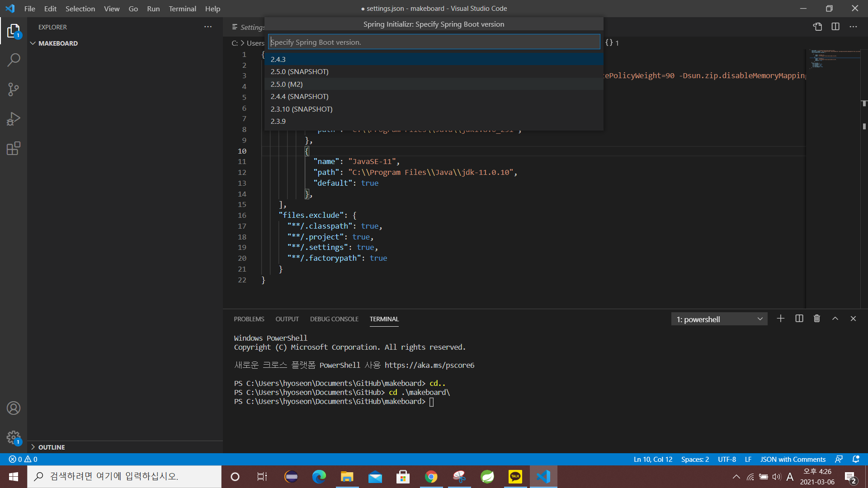Click the split editor right icon
The image size is (868, 488).
click(835, 27)
